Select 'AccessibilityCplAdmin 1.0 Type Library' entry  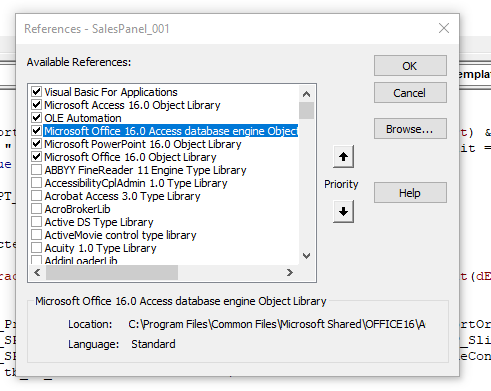[x=136, y=183]
